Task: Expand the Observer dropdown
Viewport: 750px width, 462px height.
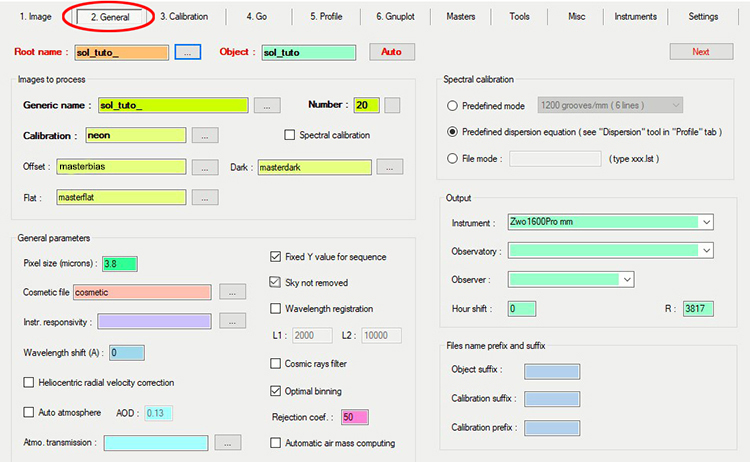Action: click(627, 279)
